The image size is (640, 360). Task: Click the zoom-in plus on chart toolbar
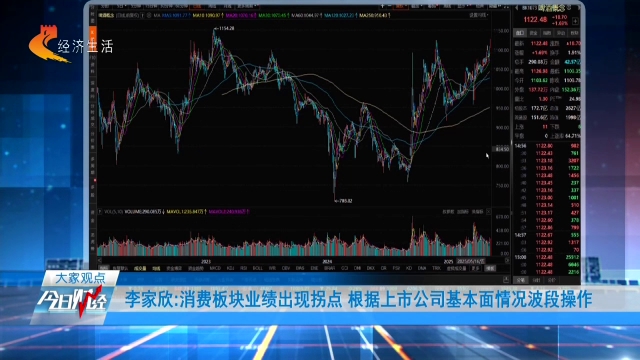[382, 6]
